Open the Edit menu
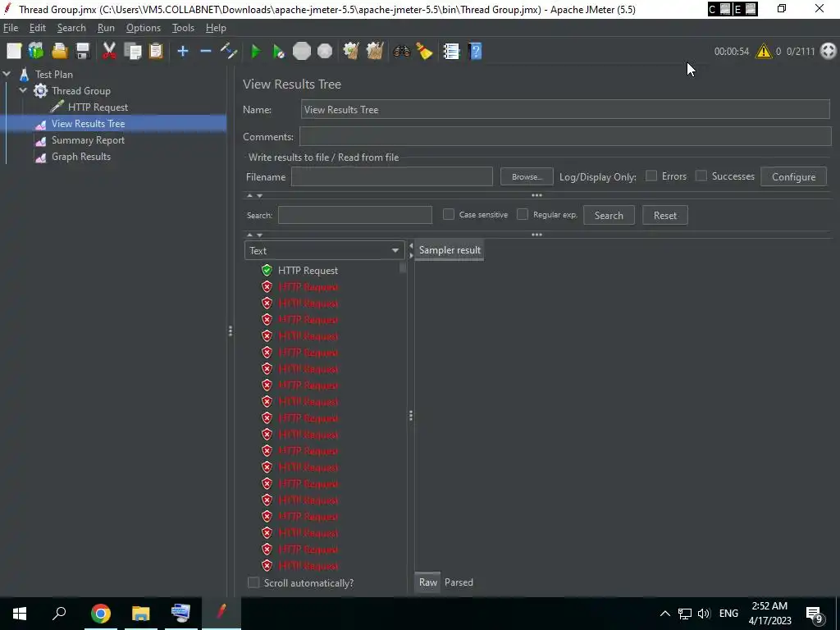 pos(38,28)
